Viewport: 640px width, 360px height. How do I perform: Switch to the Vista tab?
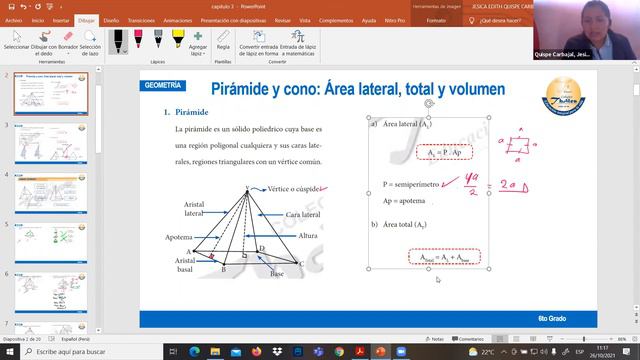[x=304, y=20]
